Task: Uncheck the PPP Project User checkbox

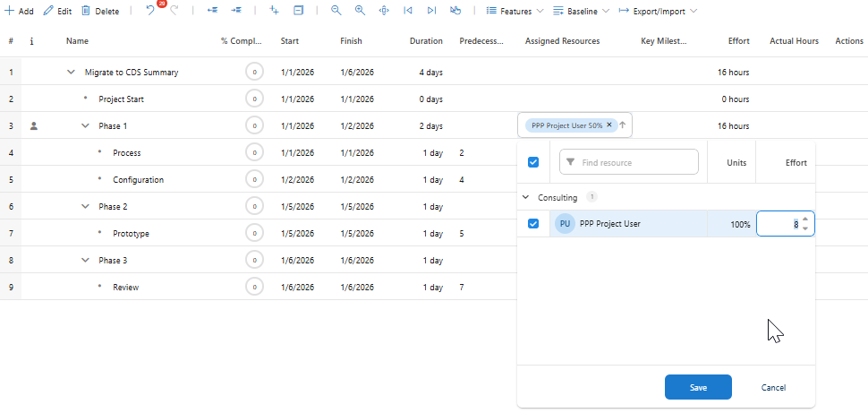Action: 533,223
